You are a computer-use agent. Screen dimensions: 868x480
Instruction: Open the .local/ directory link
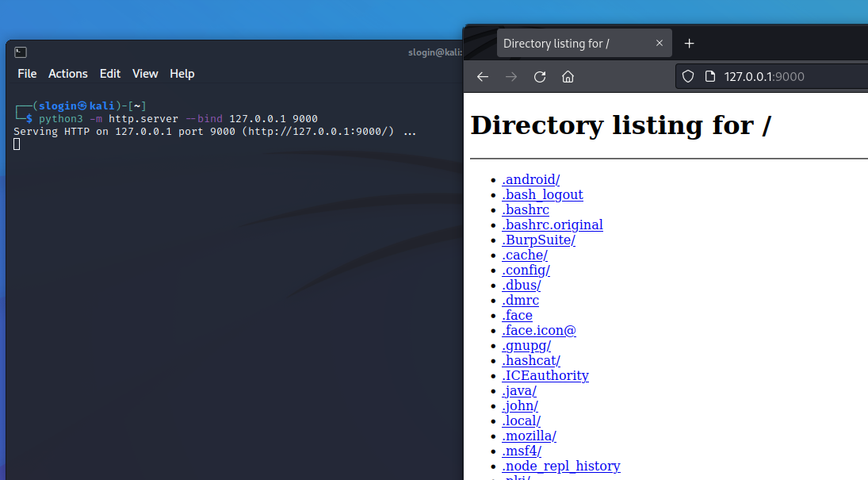[x=522, y=420]
